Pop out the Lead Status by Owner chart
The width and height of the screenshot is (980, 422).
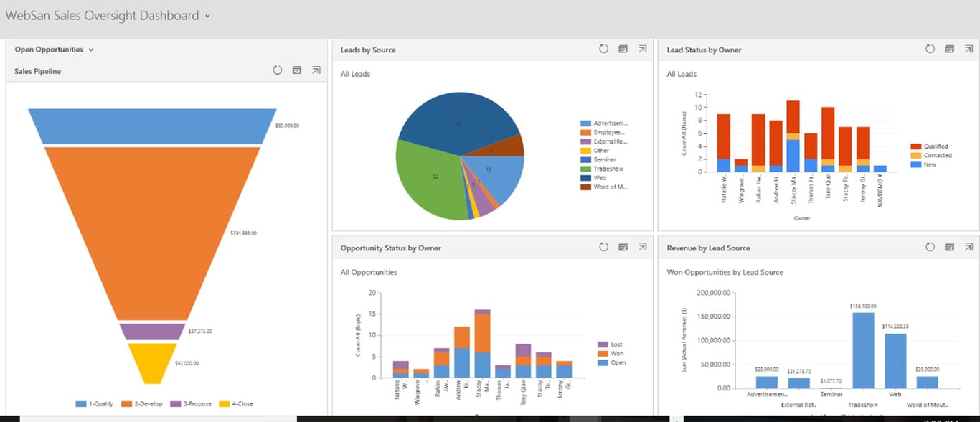coord(969,49)
